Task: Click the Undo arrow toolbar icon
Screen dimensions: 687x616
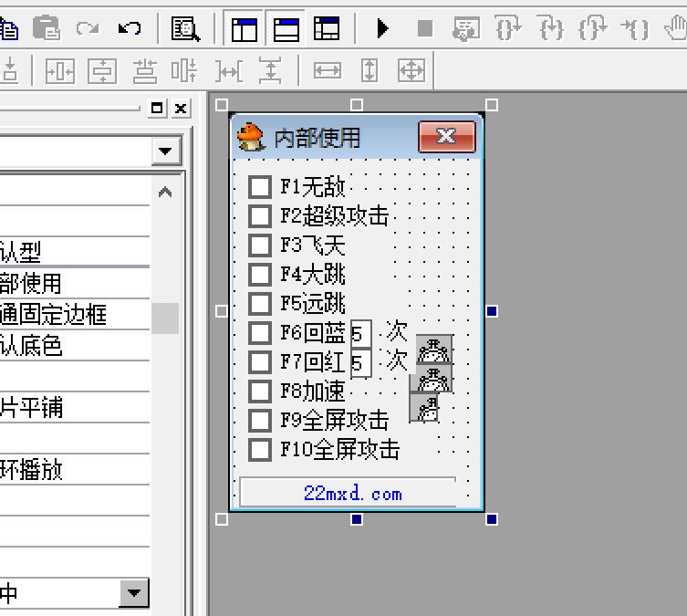Action: point(130,29)
